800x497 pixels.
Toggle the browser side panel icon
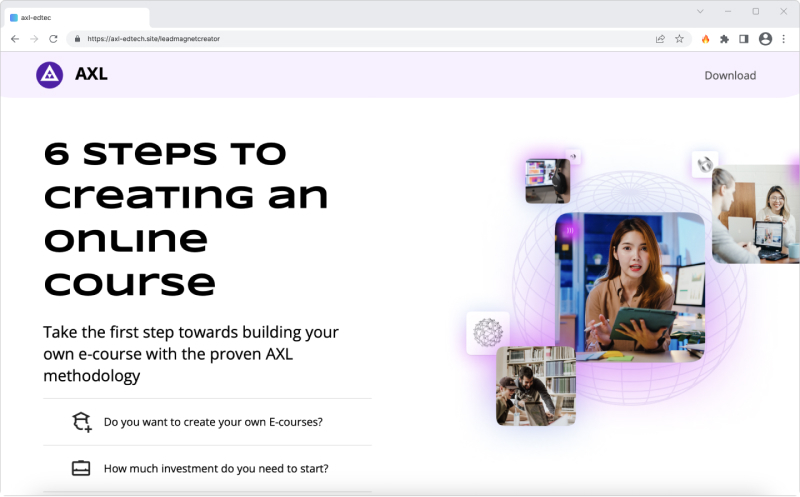tap(744, 39)
